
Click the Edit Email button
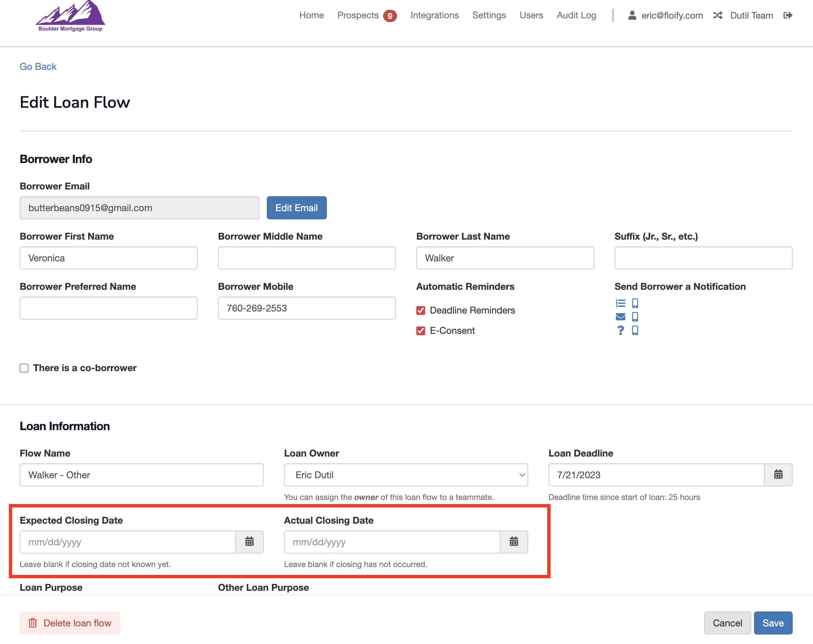(296, 208)
